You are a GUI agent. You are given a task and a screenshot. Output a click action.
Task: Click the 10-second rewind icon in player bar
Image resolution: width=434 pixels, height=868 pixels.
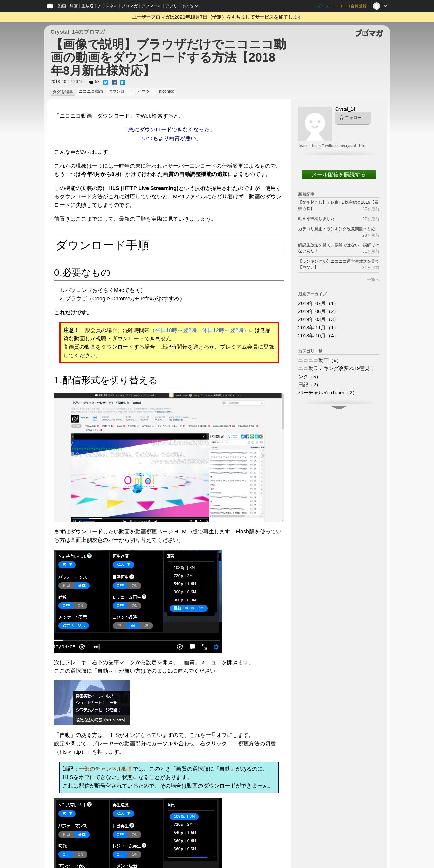[82, 647]
